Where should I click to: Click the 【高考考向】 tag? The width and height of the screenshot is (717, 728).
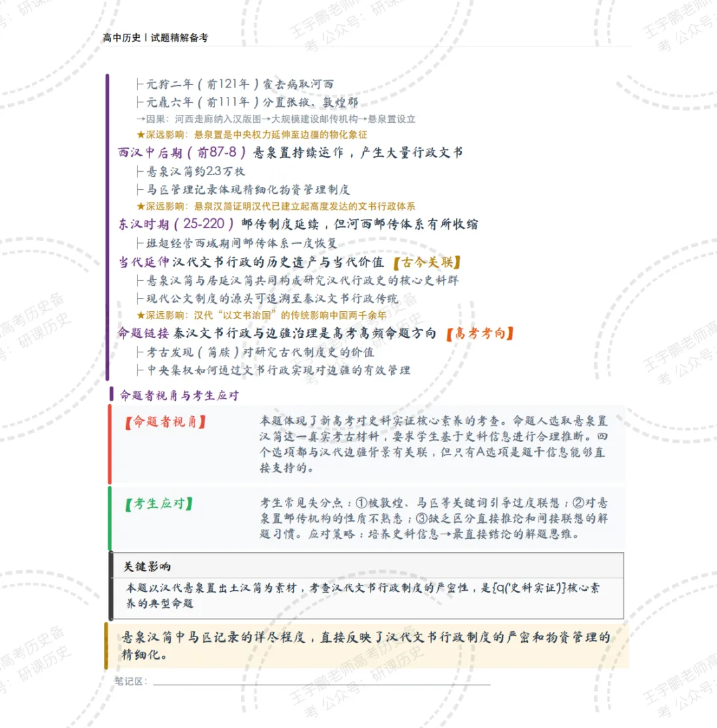pyautogui.click(x=480, y=333)
